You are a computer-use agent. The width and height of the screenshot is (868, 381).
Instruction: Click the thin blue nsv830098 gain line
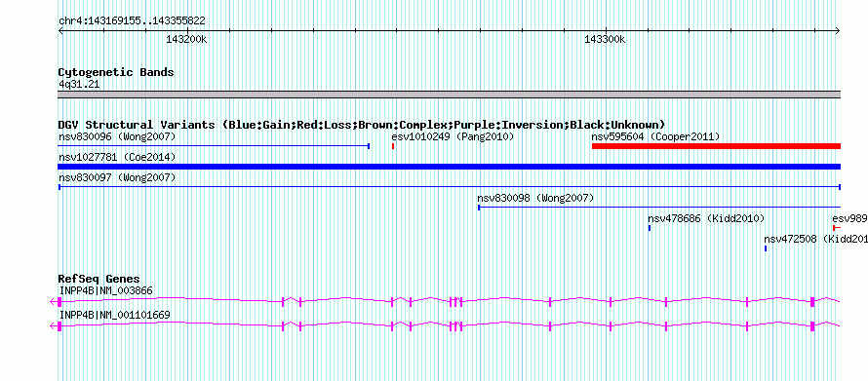tap(659, 208)
